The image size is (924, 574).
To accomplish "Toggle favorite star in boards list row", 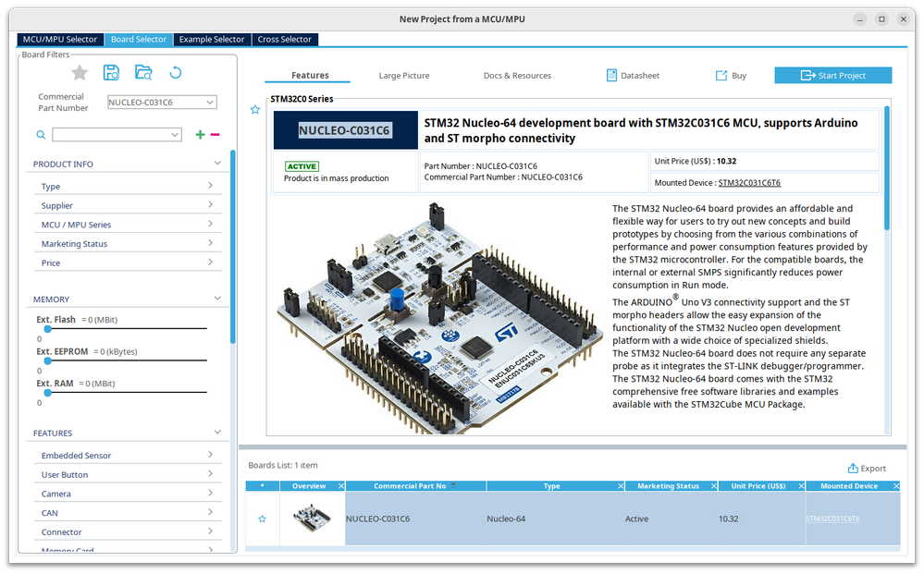I will pyautogui.click(x=262, y=519).
